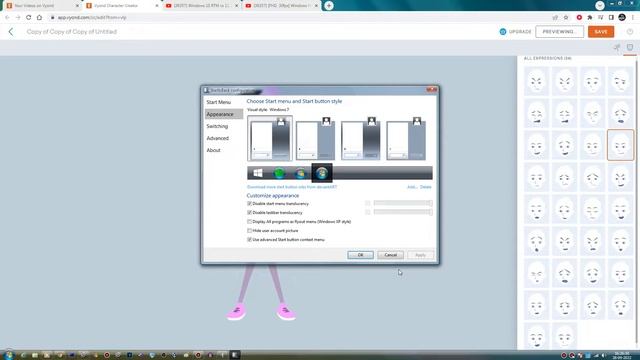Viewport: 640px width, 360px height.
Task: Click the browser home icon
Action: [x=39, y=18]
